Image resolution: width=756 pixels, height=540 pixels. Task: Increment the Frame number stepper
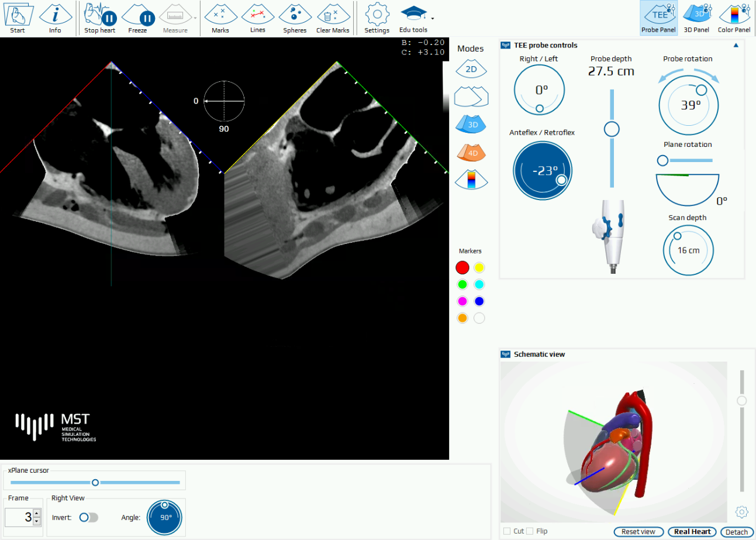36,513
